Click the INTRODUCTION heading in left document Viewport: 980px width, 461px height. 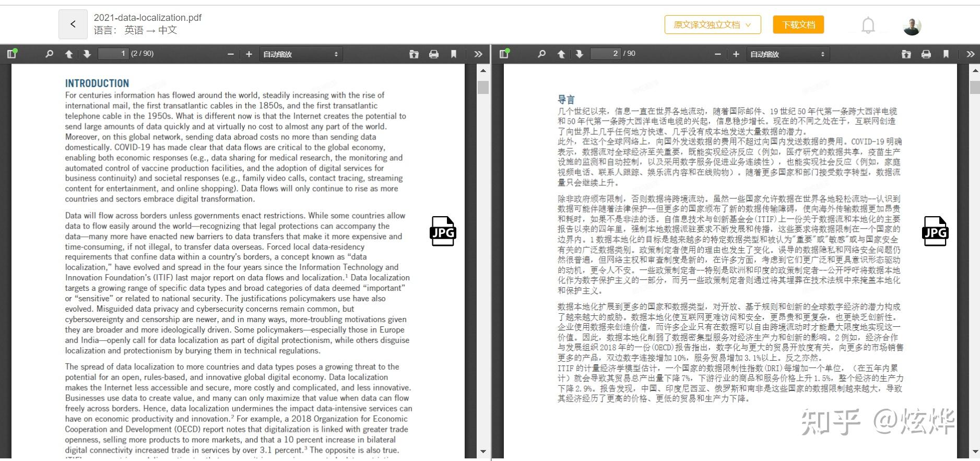click(x=97, y=83)
